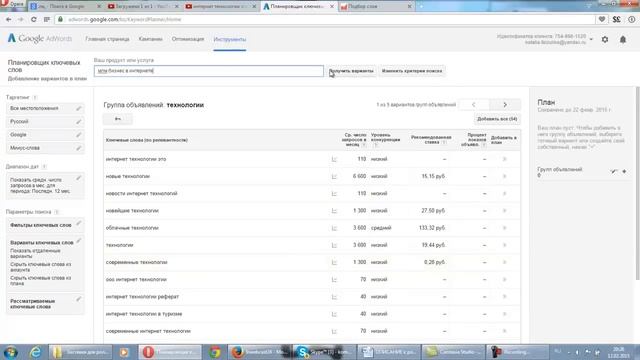640x360 pixels.
Task: Edit the date range pencil icon
Action: point(79,178)
